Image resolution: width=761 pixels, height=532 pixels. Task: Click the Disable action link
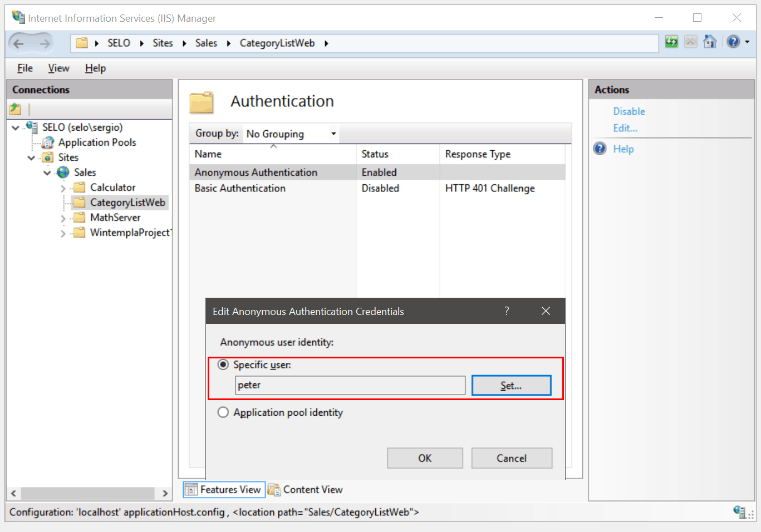coord(629,111)
